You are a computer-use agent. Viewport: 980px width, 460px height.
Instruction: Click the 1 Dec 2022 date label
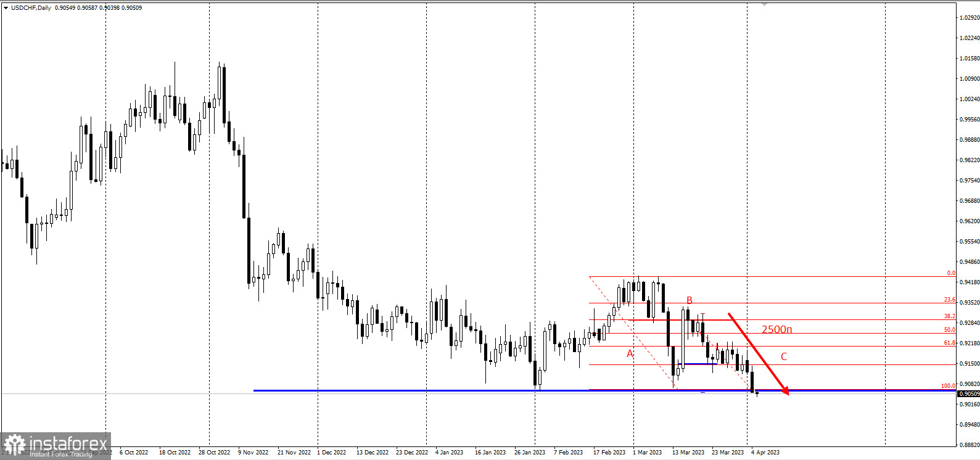331,453
